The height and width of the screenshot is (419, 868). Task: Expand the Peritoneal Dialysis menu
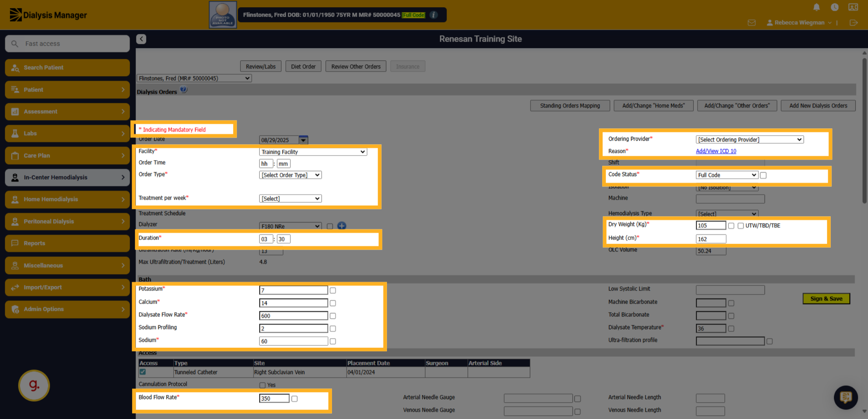(x=67, y=221)
